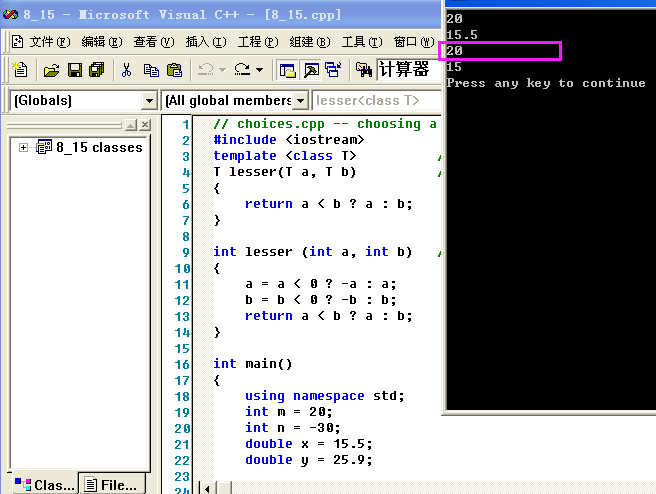Open the 窗口(W) menu
656x494 pixels.
(x=414, y=42)
